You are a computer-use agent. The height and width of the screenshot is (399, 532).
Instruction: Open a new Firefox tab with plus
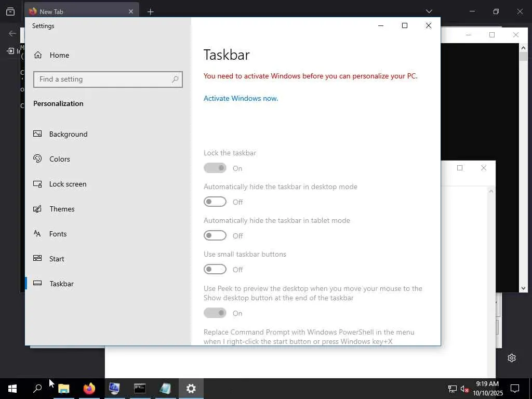[x=150, y=12]
